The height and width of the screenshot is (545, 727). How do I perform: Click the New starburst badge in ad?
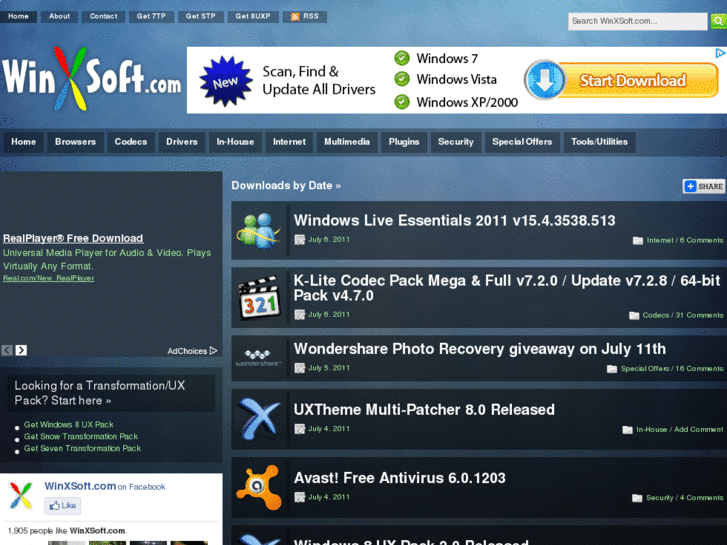pyautogui.click(x=226, y=82)
